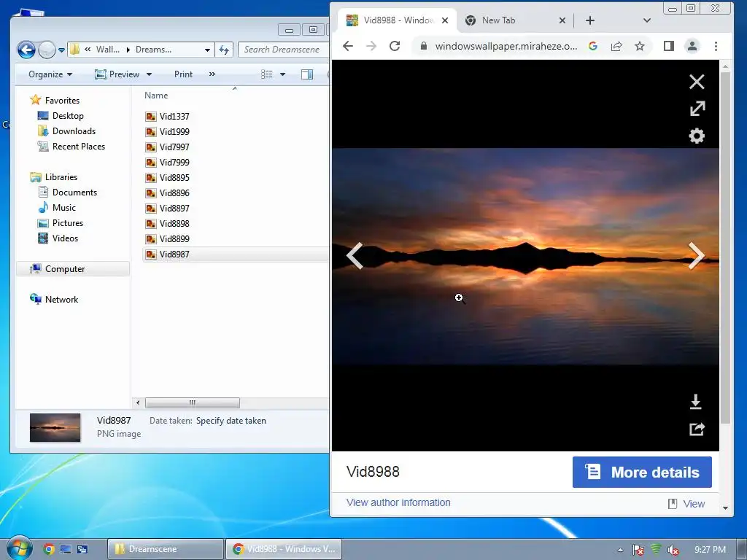Screen dimensions: 747x560
Task: Expand Chrome tab search dropdown
Action: (646, 20)
